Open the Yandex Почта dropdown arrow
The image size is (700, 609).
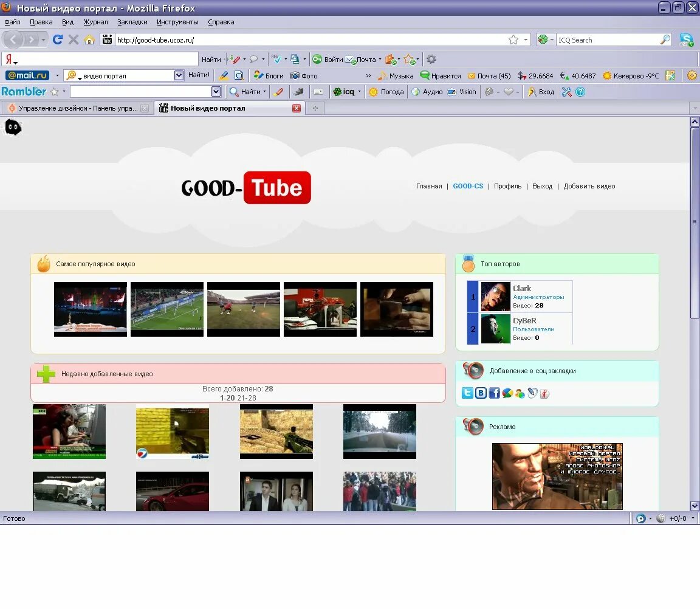pos(380,59)
